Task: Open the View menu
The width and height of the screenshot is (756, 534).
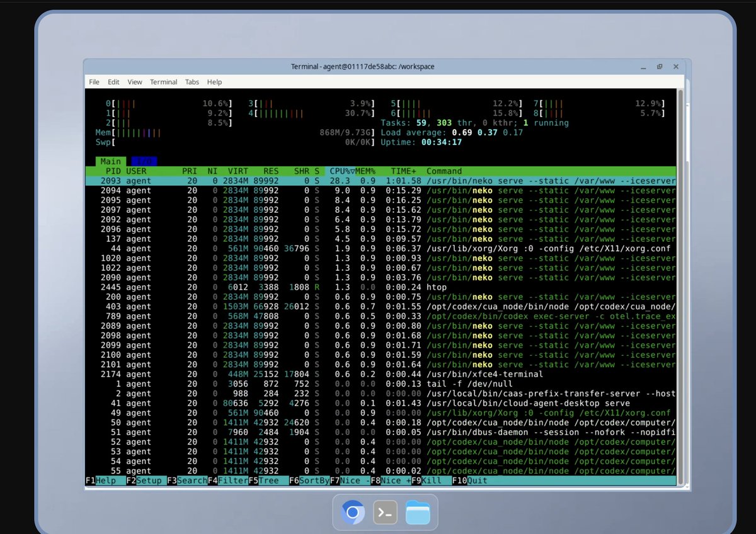Action: pyautogui.click(x=135, y=82)
